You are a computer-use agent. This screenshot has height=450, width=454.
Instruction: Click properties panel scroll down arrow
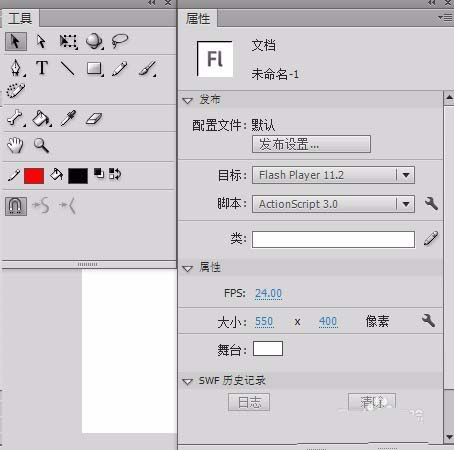pyautogui.click(x=449, y=437)
